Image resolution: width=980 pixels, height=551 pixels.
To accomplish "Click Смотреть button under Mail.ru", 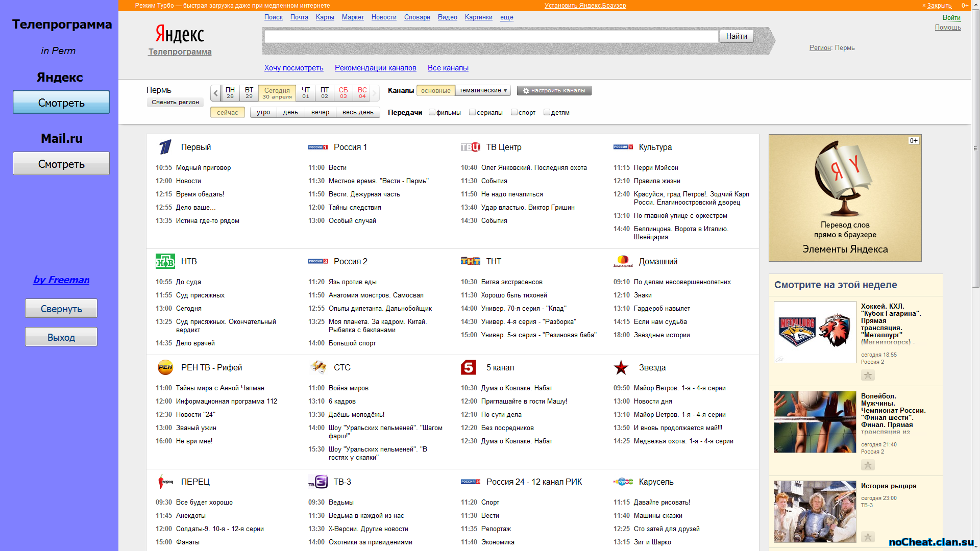I will click(61, 164).
